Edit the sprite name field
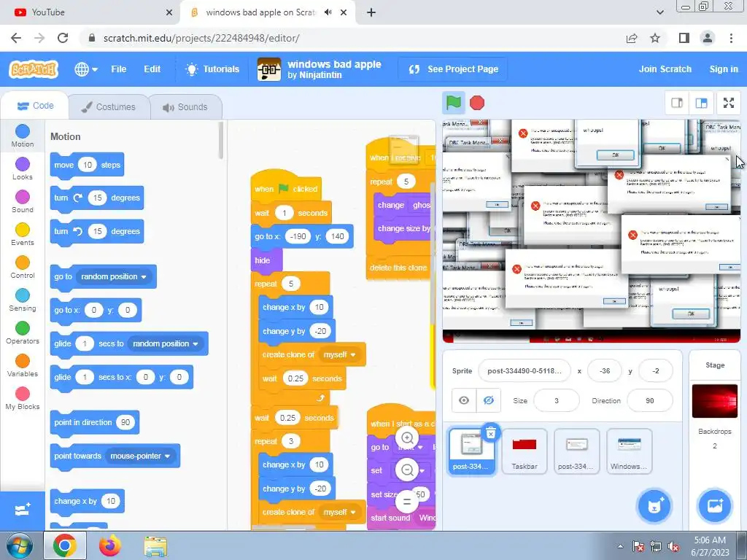The image size is (747, 560). (x=524, y=370)
